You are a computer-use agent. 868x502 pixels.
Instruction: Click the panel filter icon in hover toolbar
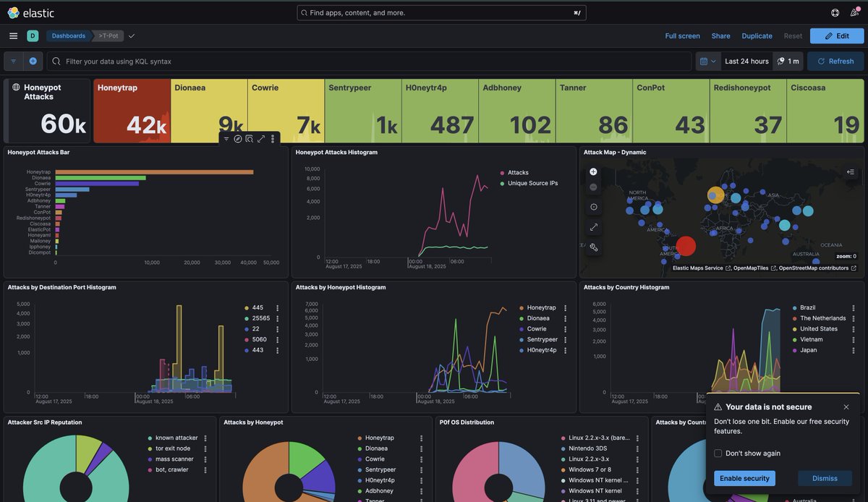pos(226,139)
